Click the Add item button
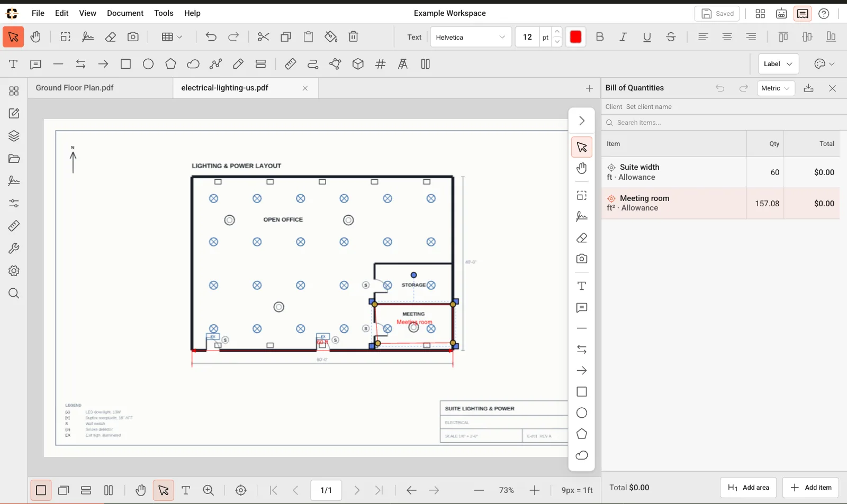The image size is (847, 504). pyautogui.click(x=810, y=488)
